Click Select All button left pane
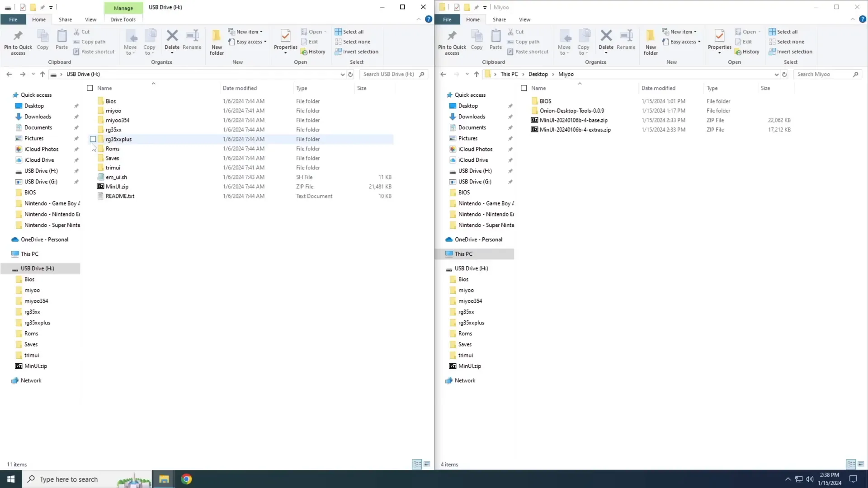The height and width of the screenshot is (488, 868). (351, 32)
